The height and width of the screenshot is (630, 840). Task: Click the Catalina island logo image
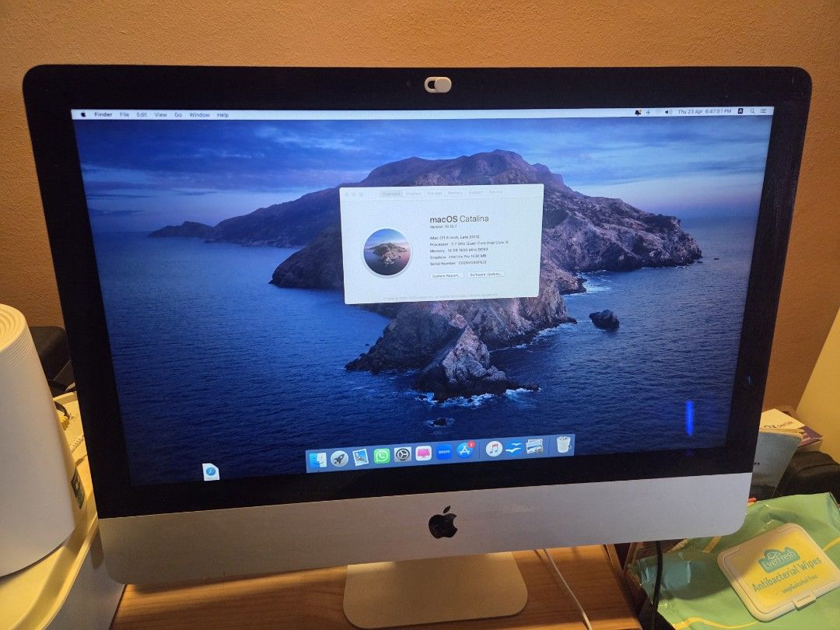point(387,252)
